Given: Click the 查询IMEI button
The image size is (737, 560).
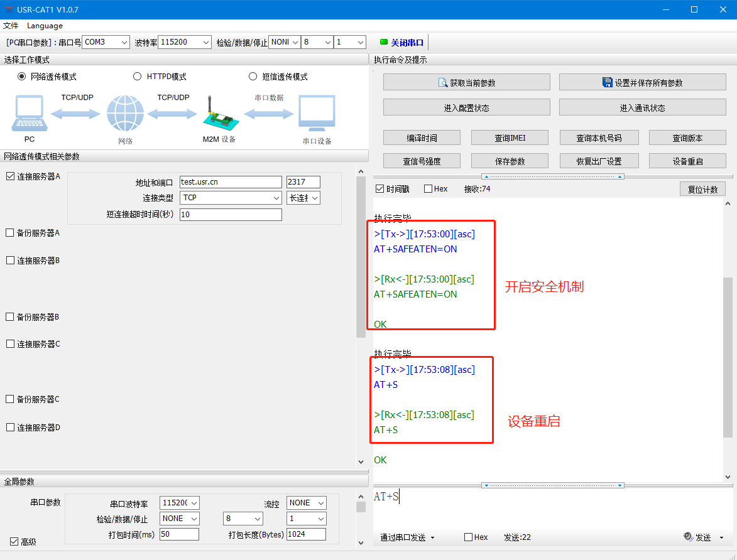Looking at the screenshot, I should click(x=510, y=138).
